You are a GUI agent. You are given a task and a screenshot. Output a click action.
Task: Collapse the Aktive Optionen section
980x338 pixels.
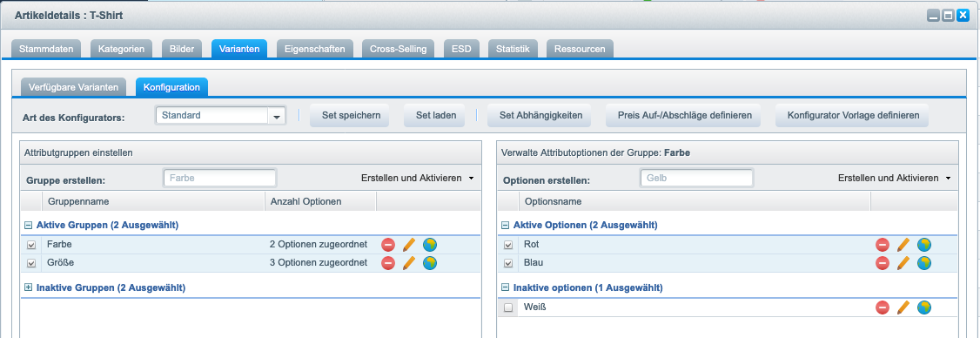tap(505, 226)
